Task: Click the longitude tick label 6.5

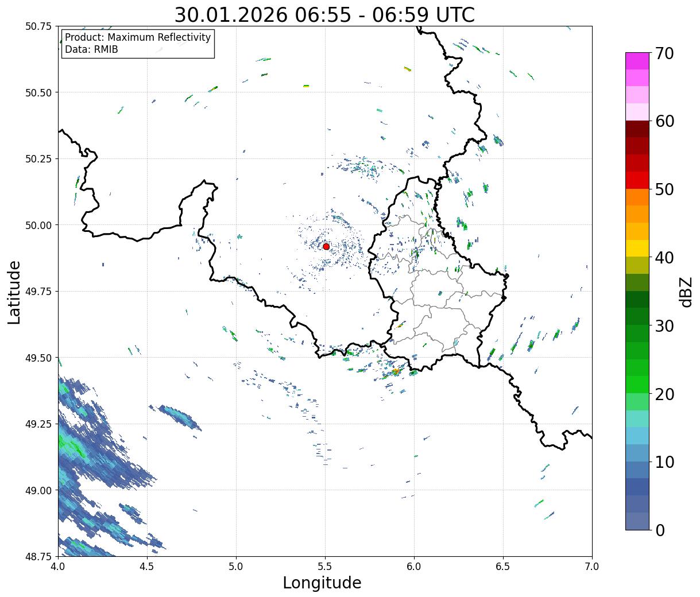Action: click(503, 566)
